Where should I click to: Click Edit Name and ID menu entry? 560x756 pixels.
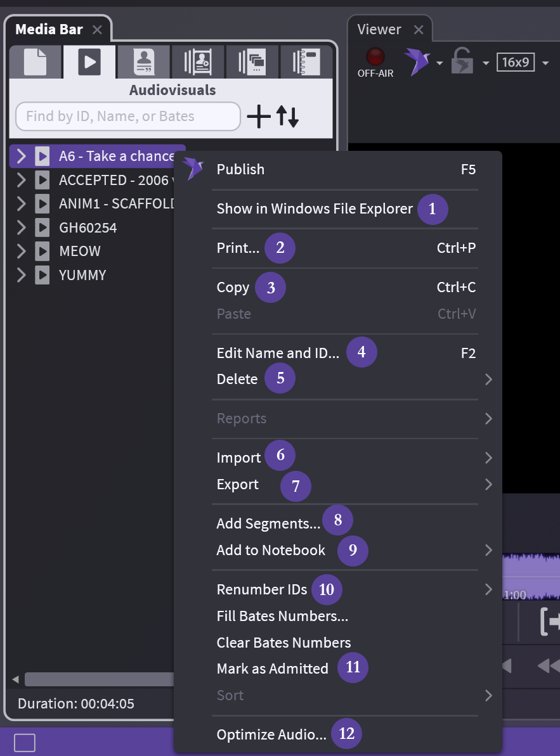pos(278,353)
